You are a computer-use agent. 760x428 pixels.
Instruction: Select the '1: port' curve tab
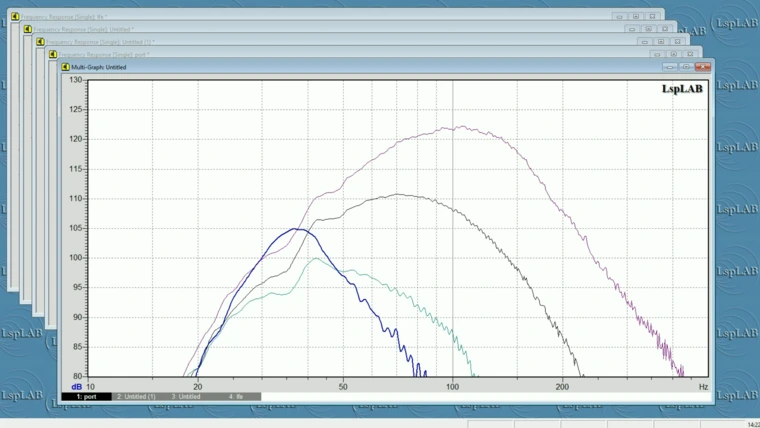[x=86, y=397]
